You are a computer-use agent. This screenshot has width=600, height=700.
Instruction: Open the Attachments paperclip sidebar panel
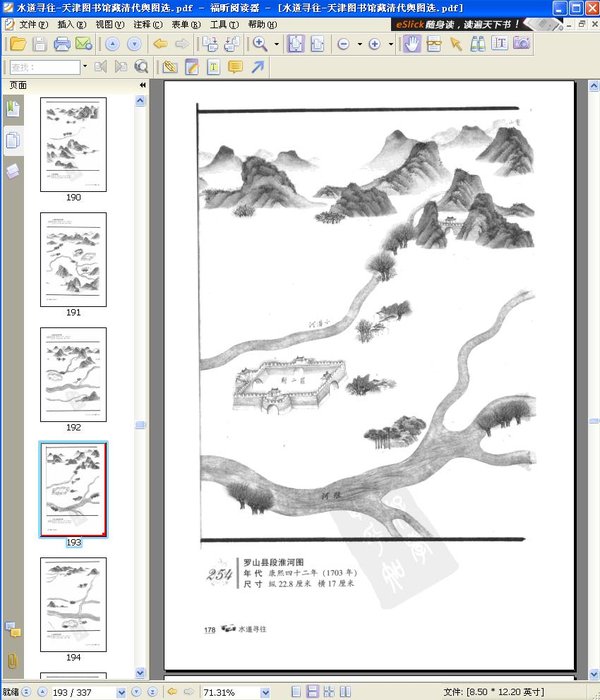pyautogui.click(x=12, y=661)
